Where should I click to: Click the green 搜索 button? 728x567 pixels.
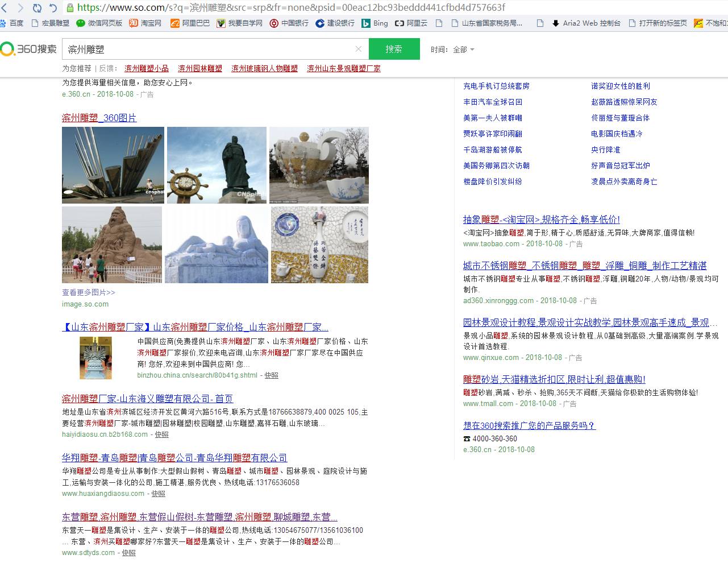pyautogui.click(x=394, y=49)
